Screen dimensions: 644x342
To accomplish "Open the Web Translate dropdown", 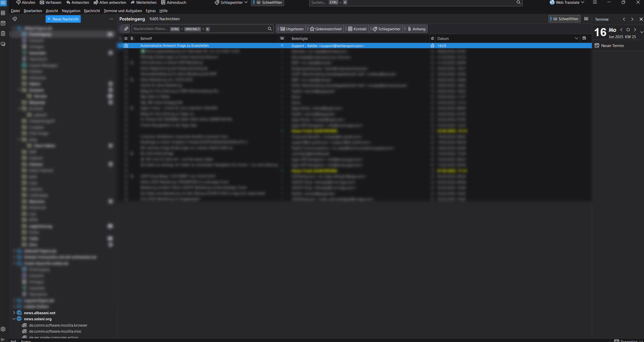I will [567, 2].
